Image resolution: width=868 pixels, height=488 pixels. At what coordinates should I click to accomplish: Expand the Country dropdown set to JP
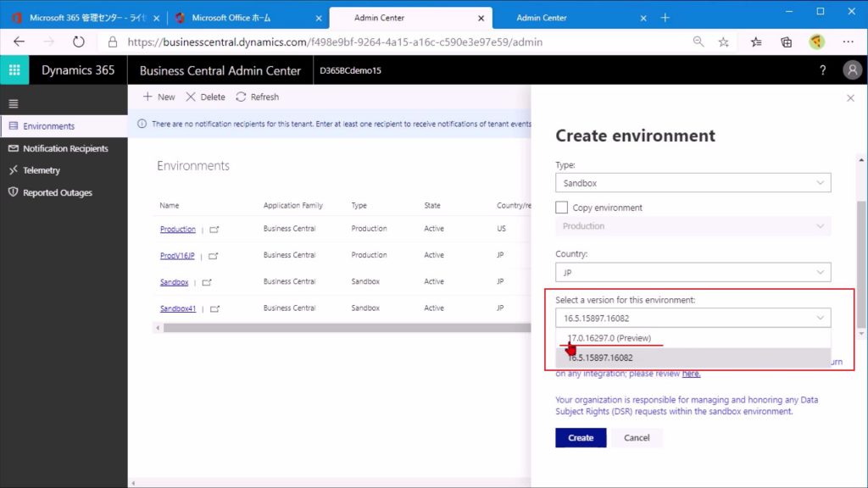pos(693,272)
